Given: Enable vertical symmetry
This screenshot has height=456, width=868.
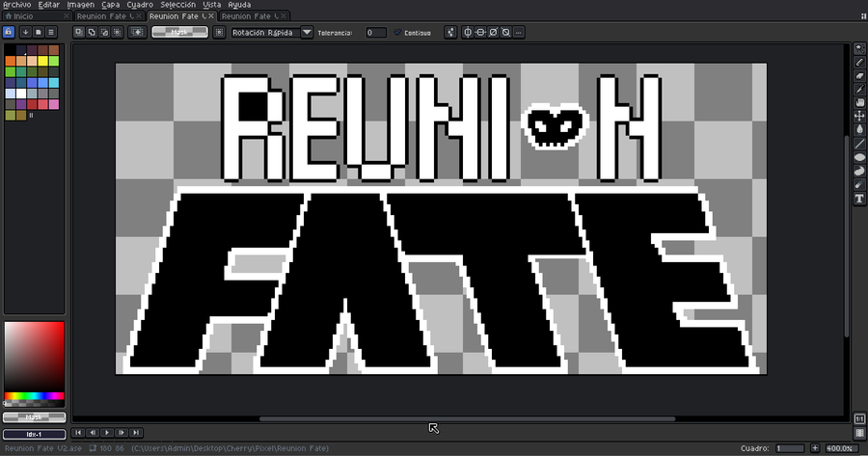Looking at the screenshot, I should click(x=480, y=32).
